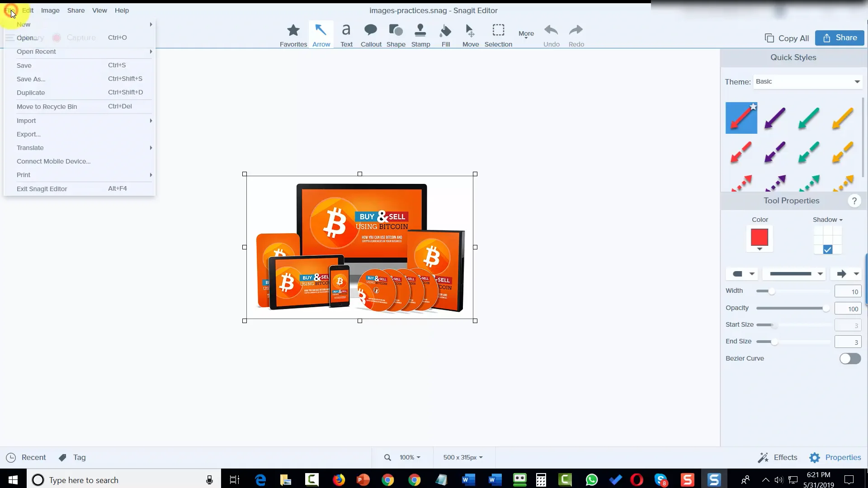Image resolution: width=868 pixels, height=488 pixels.
Task: Select the Fill tool
Action: [445, 35]
